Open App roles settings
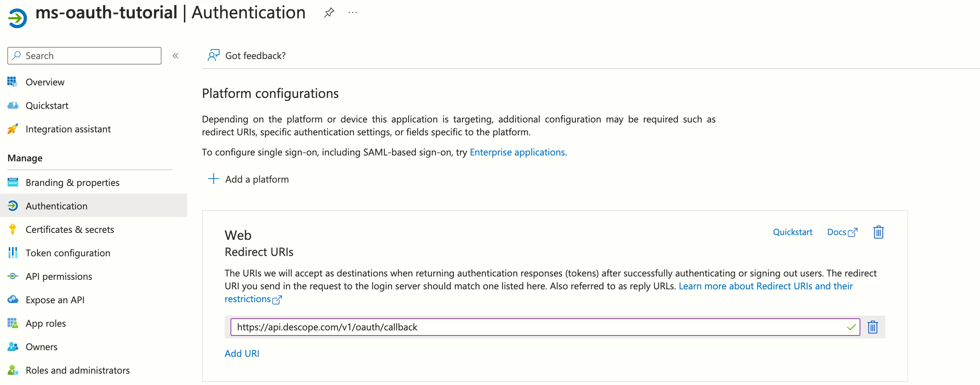Image resolution: width=980 pixels, height=385 pixels. coord(45,323)
